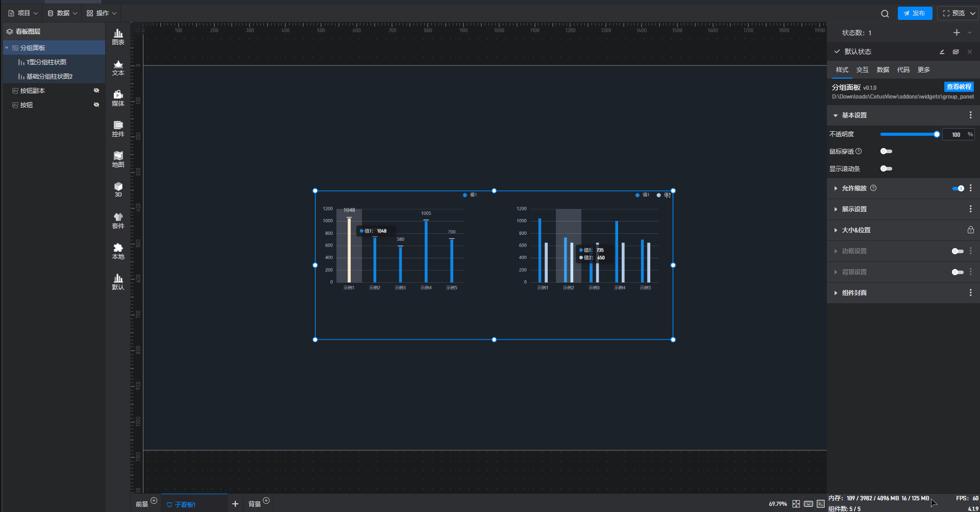Expand the 展示设置 section
The width and height of the screenshot is (980, 512).
(854, 209)
